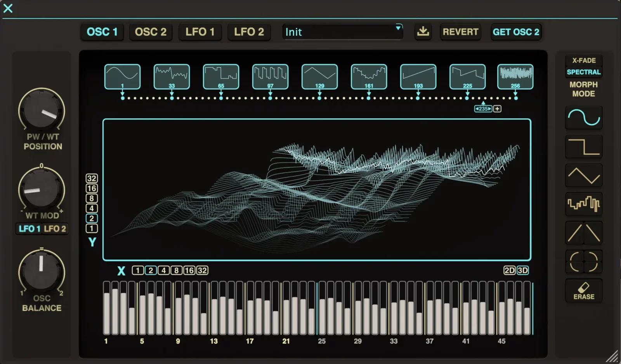Step back using the 235 frame selector arrow
621x364 pixels.
point(477,109)
